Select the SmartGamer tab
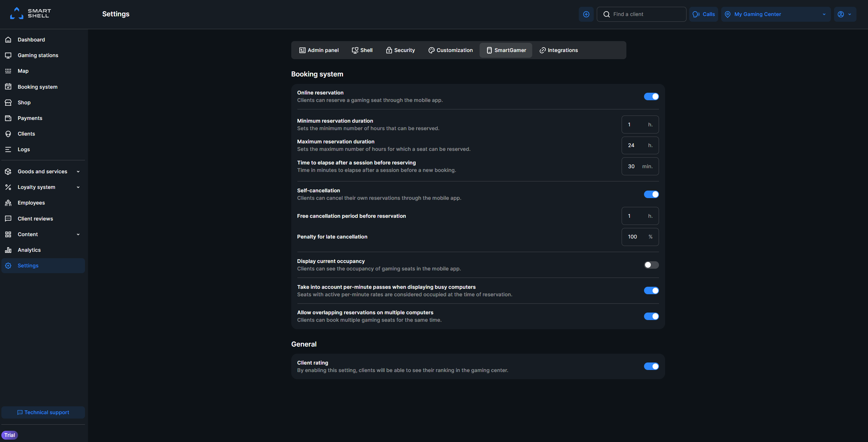 506,50
